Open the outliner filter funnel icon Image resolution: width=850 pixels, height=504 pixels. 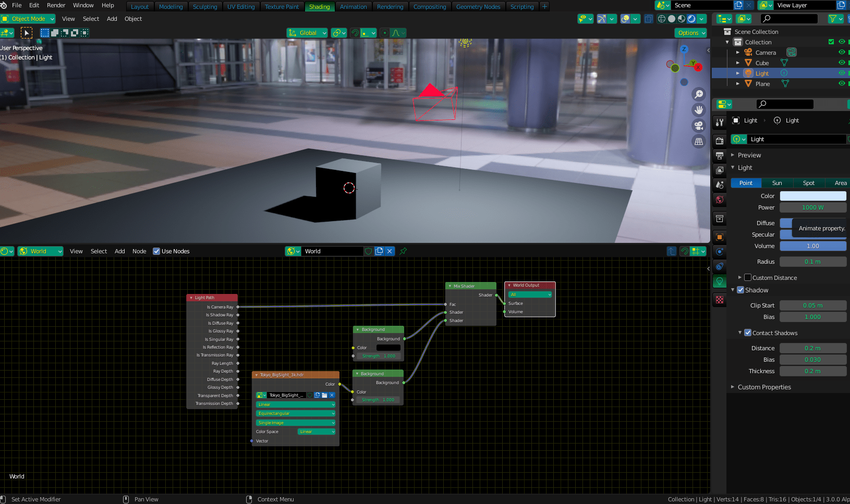pos(833,19)
